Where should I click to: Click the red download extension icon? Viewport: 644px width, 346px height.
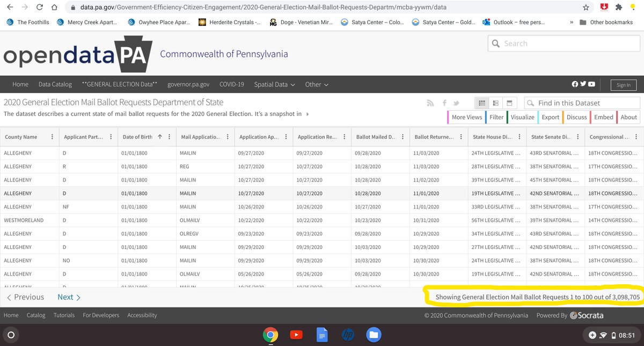point(604,7)
